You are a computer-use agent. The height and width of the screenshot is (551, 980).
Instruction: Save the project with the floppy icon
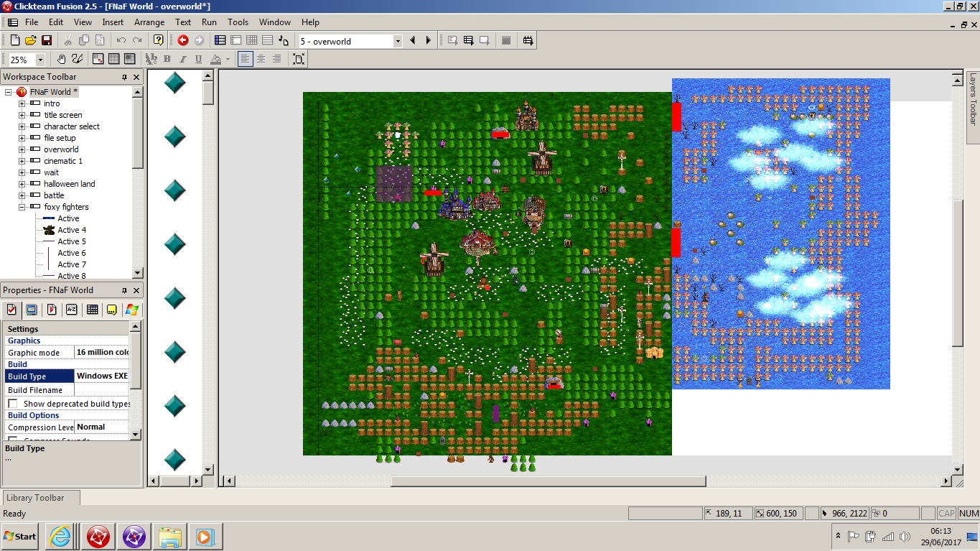click(46, 40)
